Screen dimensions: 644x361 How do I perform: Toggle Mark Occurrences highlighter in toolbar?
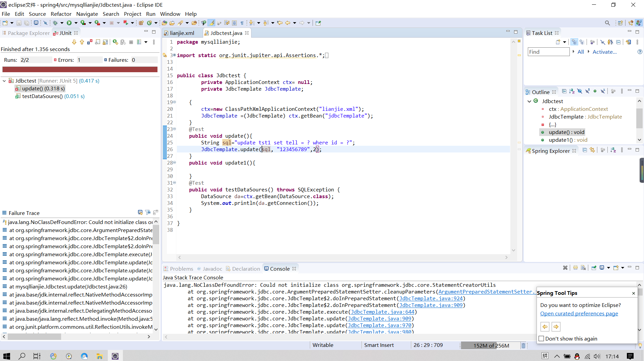tap(212, 23)
